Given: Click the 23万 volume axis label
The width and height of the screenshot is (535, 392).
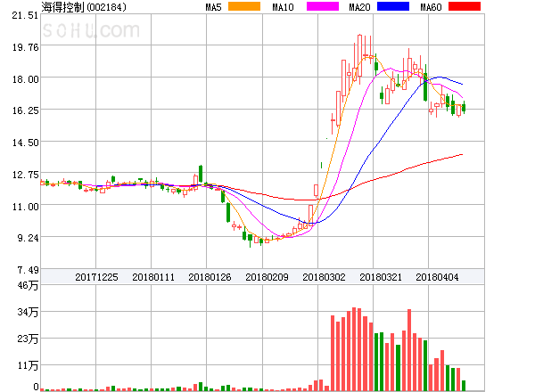Looking at the screenshot, I should click(28, 339).
